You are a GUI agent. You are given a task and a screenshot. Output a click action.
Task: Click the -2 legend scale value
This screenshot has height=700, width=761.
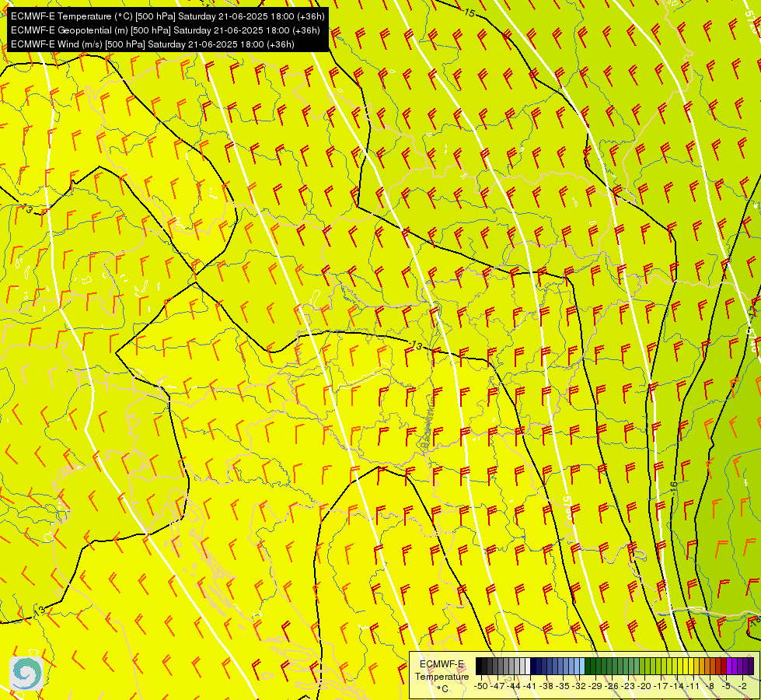click(742, 686)
